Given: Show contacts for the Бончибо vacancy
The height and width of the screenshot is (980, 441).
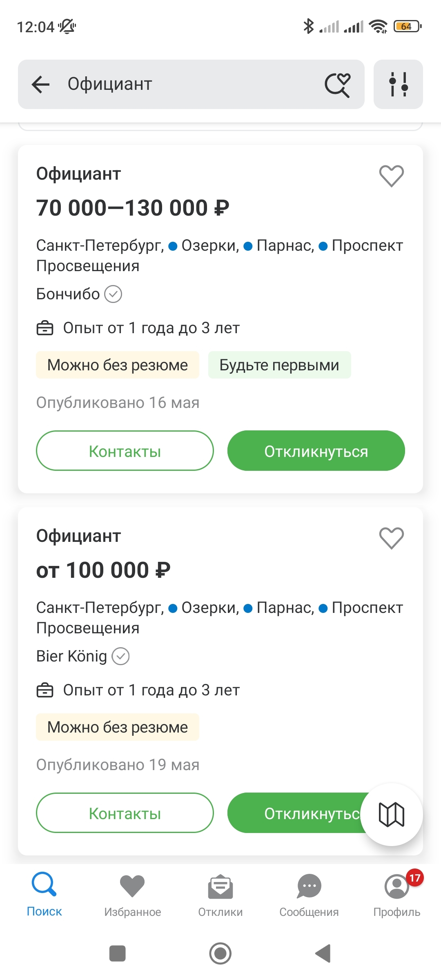Looking at the screenshot, I should tap(125, 451).
